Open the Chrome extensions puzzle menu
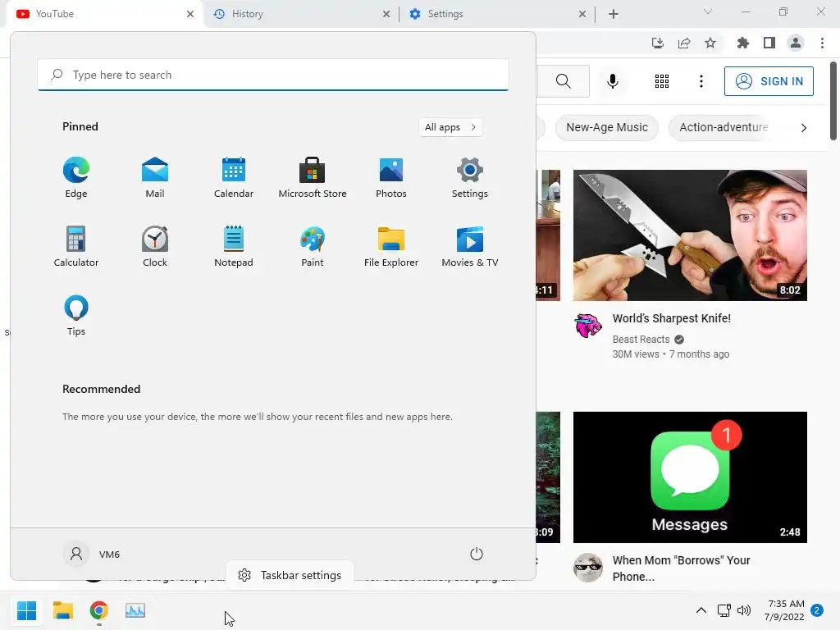The height and width of the screenshot is (630, 840). point(742,43)
